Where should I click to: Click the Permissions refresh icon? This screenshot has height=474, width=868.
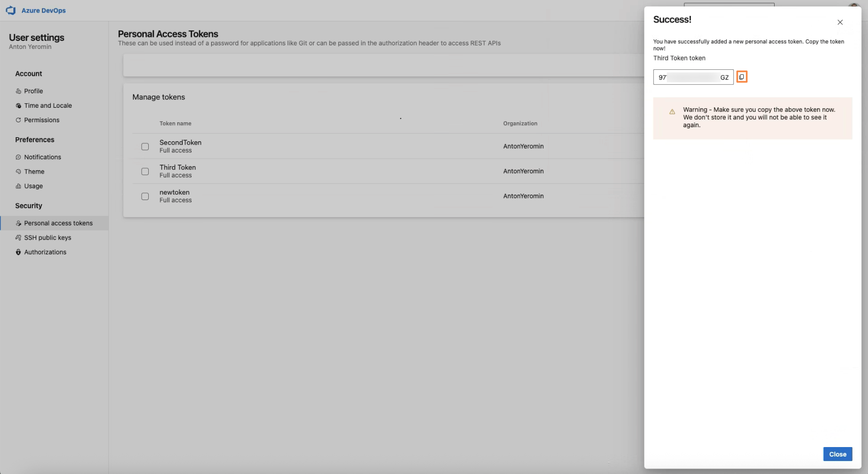click(x=18, y=120)
